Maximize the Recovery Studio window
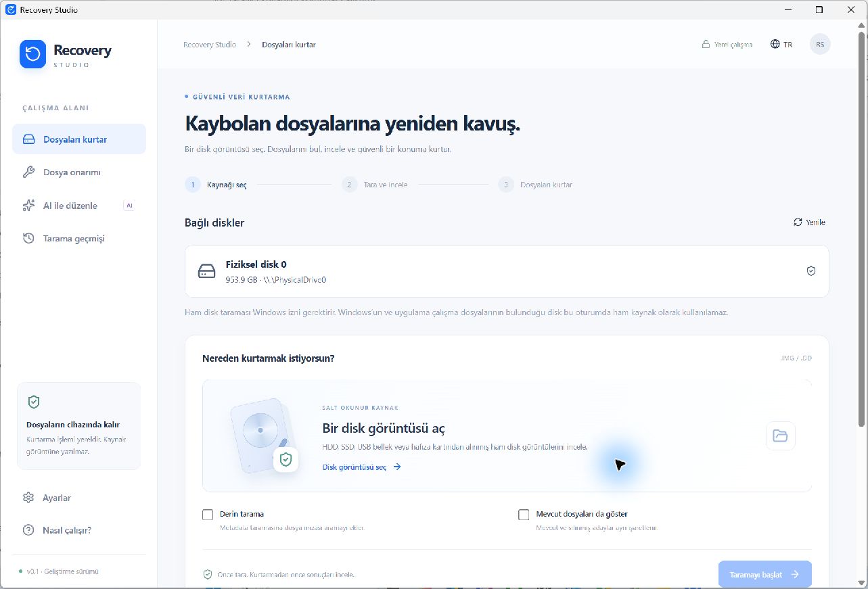The image size is (868, 589). [819, 9]
